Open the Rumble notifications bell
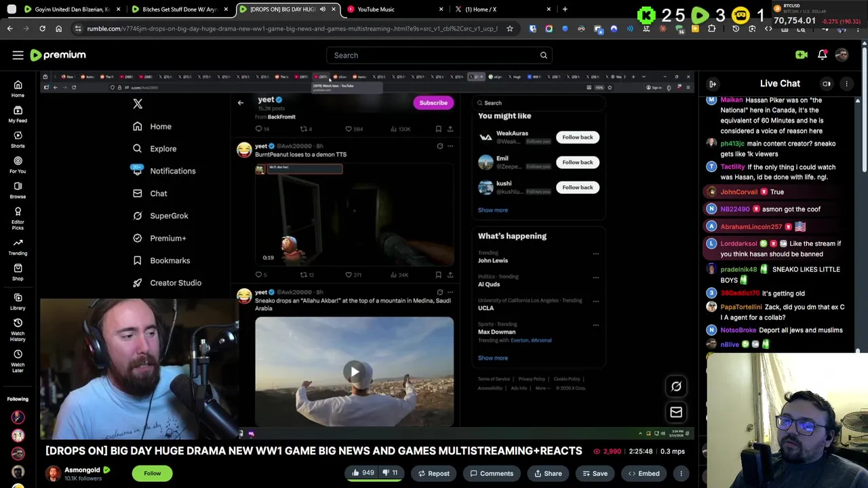868x488 pixels. pos(822,55)
